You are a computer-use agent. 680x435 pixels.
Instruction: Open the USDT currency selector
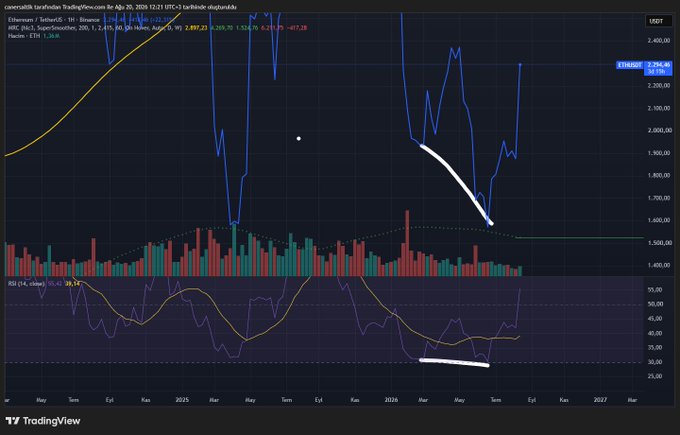click(656, 21)
